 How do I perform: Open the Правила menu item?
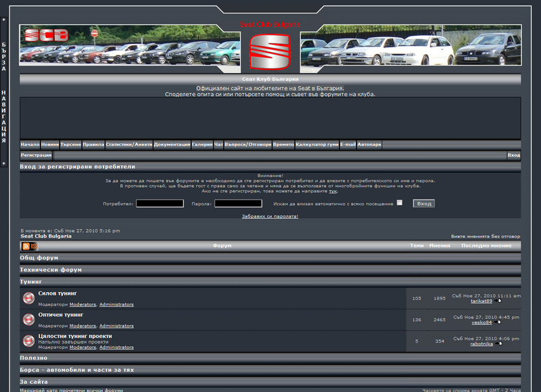(x=93, y=145)
